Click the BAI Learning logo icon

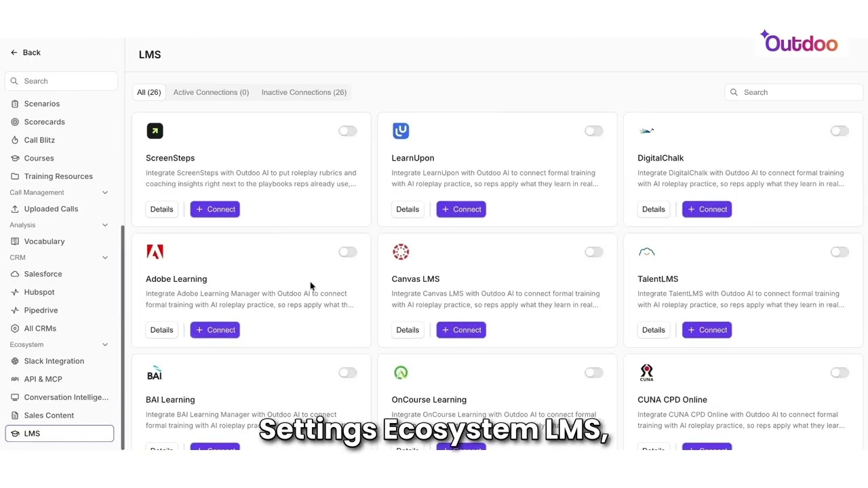[x=155, y=373]
